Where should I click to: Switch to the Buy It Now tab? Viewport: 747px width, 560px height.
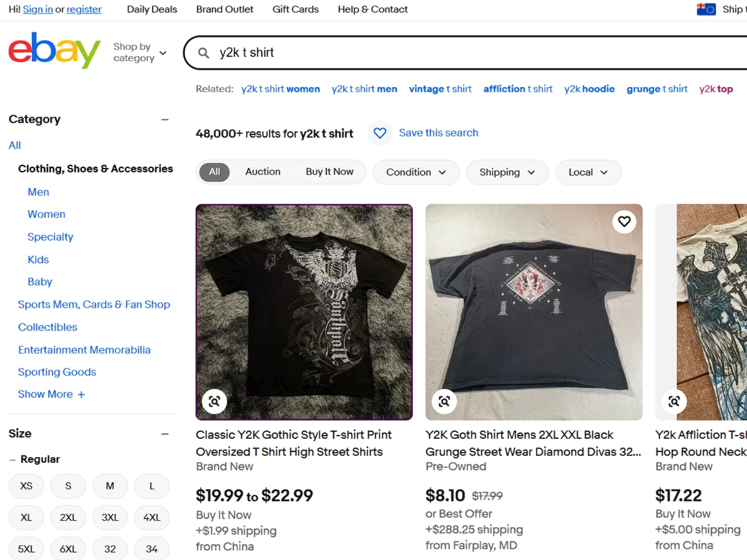pyautogui.click(x=329, y=171)
